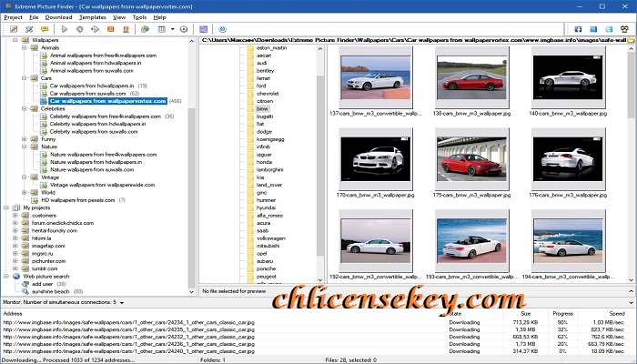Expand the customers project folder
637x364 pixels.
(15, 216)
